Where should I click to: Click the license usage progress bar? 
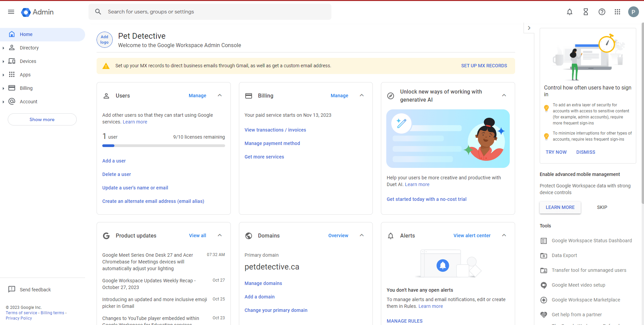click(164, 146)
